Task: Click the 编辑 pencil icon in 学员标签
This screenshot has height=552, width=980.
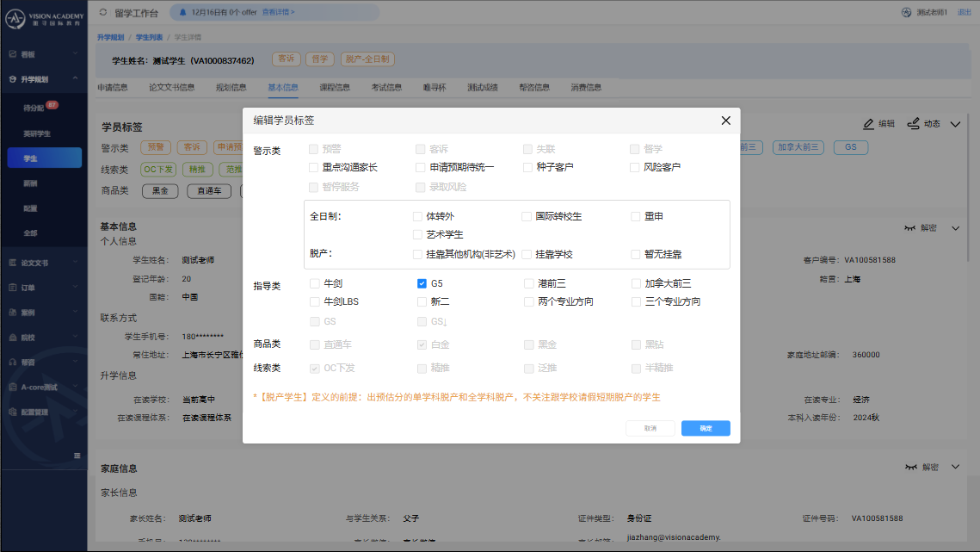Action: [868, 124]
